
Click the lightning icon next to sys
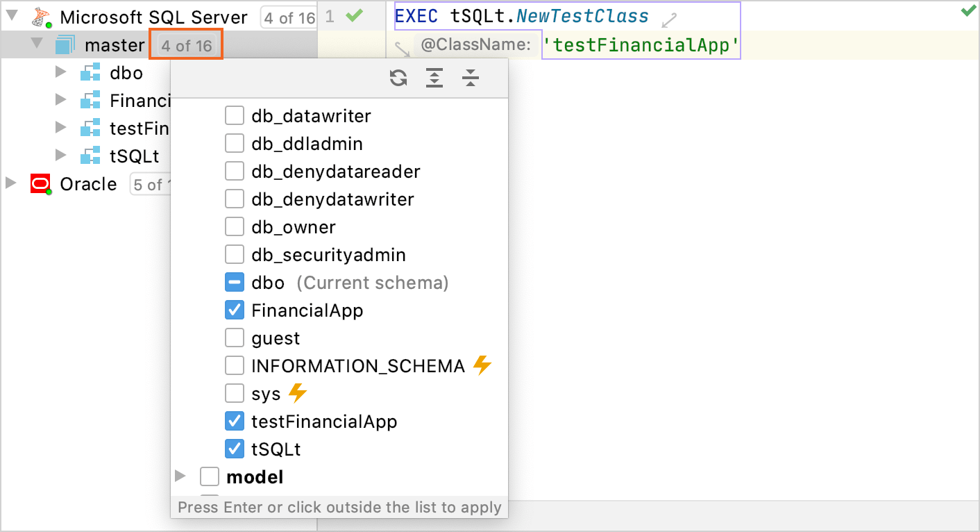297,393
